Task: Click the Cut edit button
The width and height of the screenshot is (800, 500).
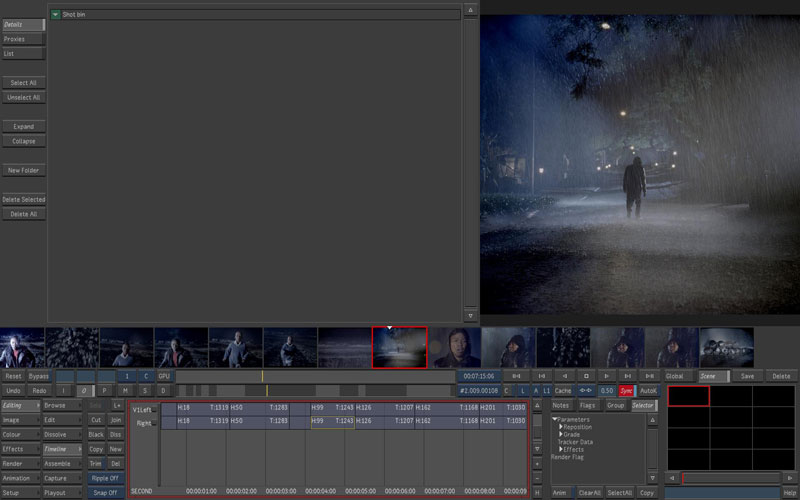Action: pyautogui.click(x=96, y=420)
